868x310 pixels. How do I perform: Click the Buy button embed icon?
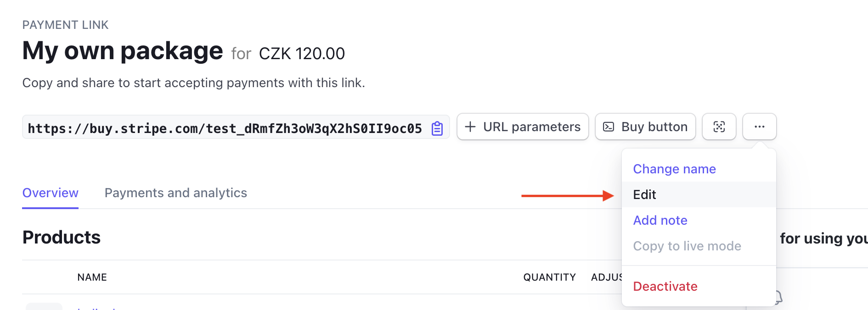609,127
